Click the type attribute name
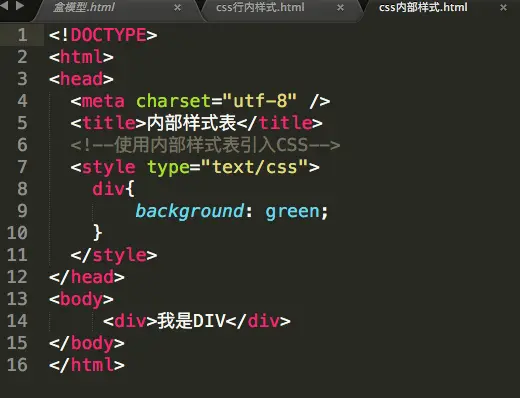 [168, 167]
